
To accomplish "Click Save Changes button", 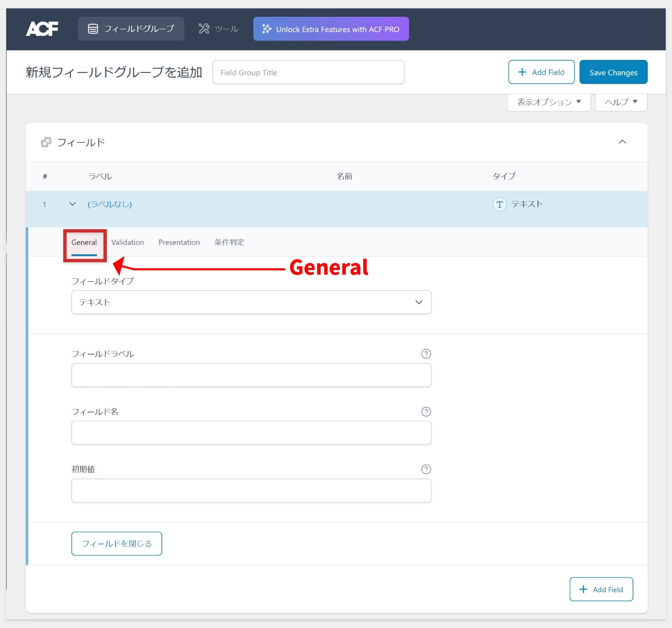I will click(x=613, y=72).
